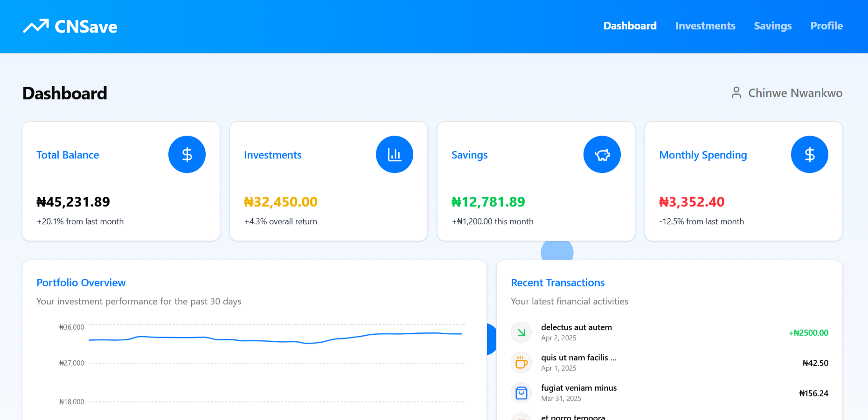This screenshot has width=868, height=420.
Task: Click the Total Balance dollar icon
Action: pos(187,154)
